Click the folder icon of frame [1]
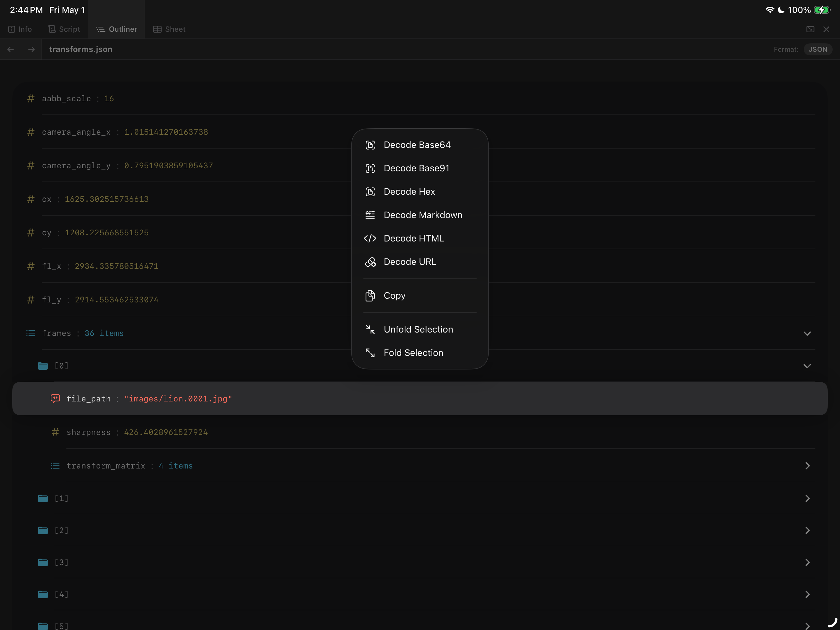 [43, 498]
